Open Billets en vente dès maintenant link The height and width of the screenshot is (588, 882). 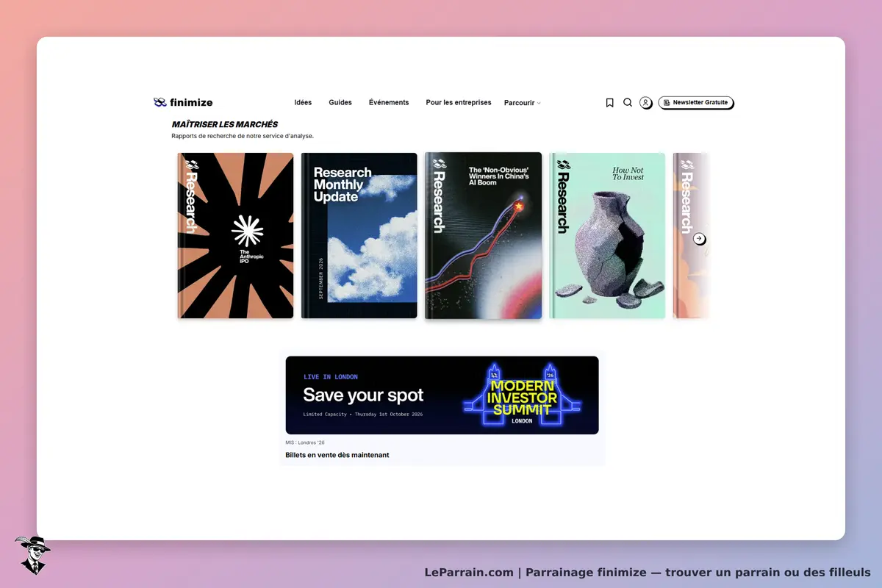click(337, 455)
